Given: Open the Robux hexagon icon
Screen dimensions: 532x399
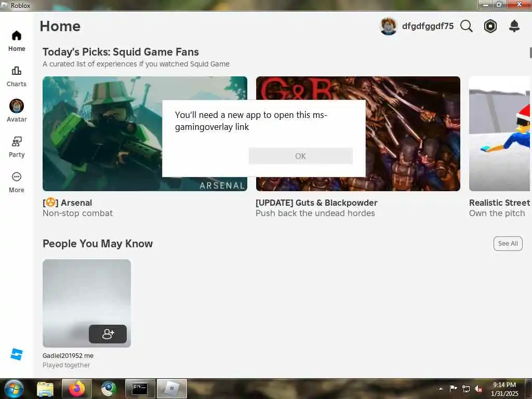Looking at the screenshot, I should coord(490,26).
